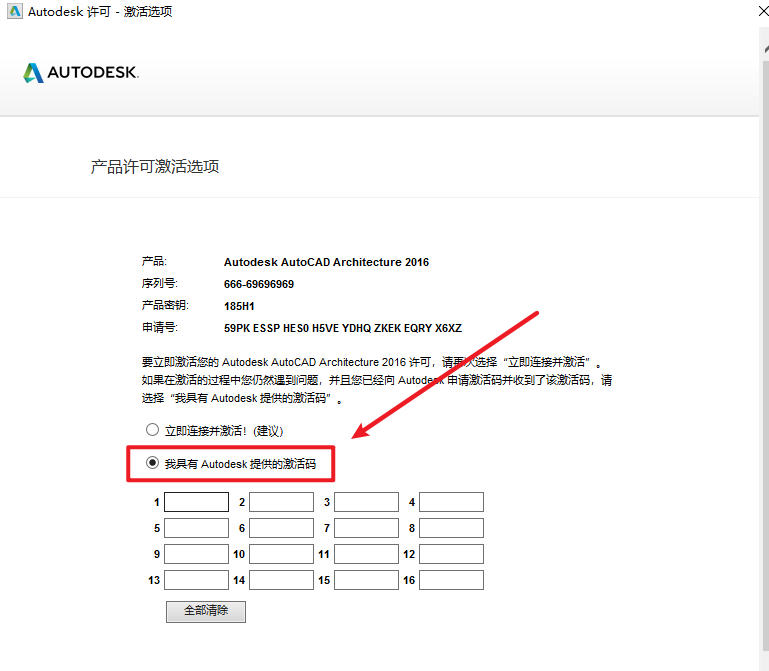This screenshot has width=769, height=671.
Task: Focus activation code field 11
Action: coord(366,554)
